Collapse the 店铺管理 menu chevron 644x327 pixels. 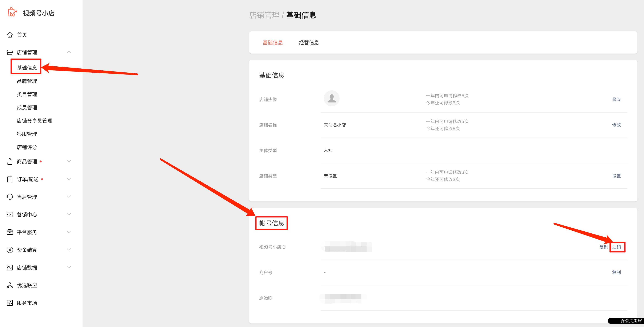point(69,52)
